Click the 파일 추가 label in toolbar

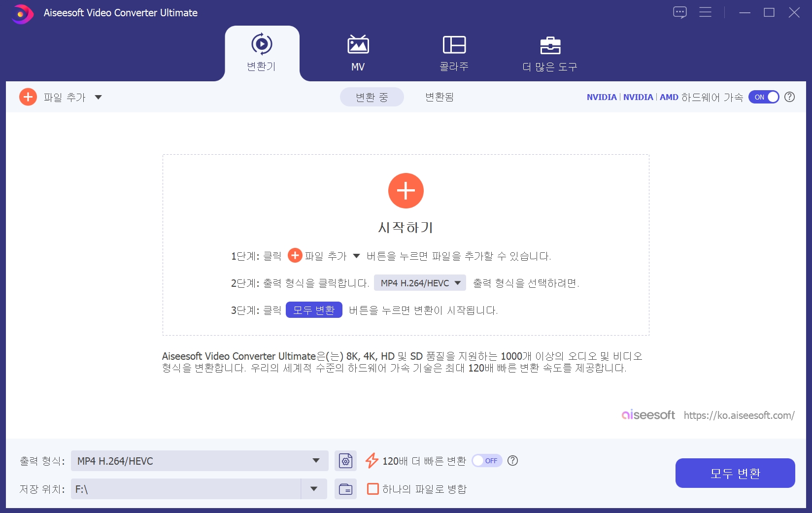coord(65,97)
